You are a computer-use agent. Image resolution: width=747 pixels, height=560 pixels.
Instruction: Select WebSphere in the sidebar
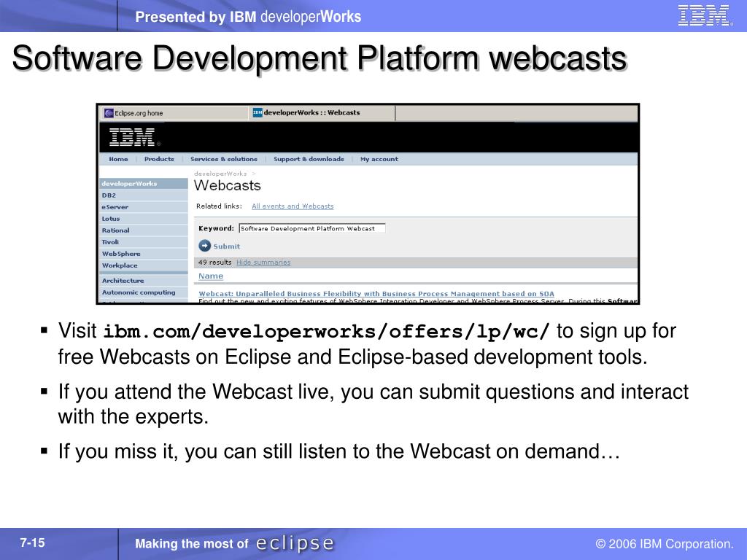pos(144,254)
